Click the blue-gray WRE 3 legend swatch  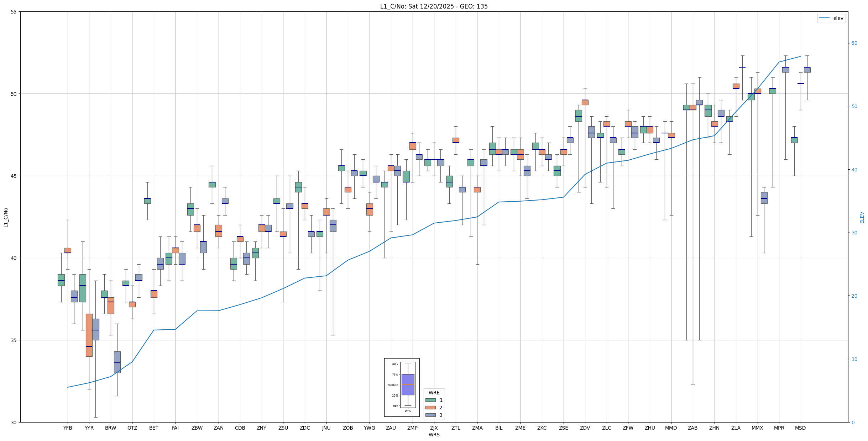pos(430,415)
